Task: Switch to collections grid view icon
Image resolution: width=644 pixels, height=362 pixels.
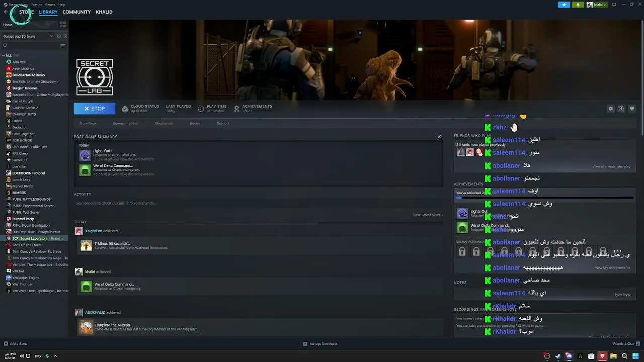Action: (63, 25)
